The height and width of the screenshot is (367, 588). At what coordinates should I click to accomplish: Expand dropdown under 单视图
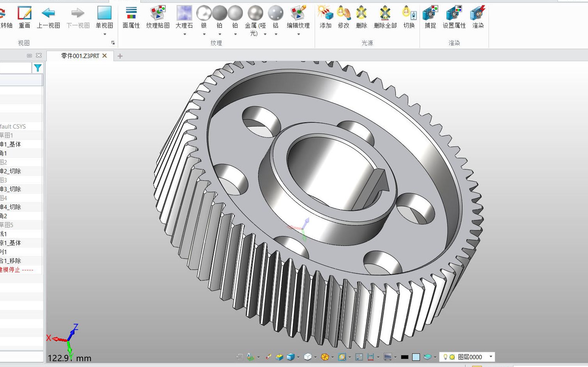(104, 34)
